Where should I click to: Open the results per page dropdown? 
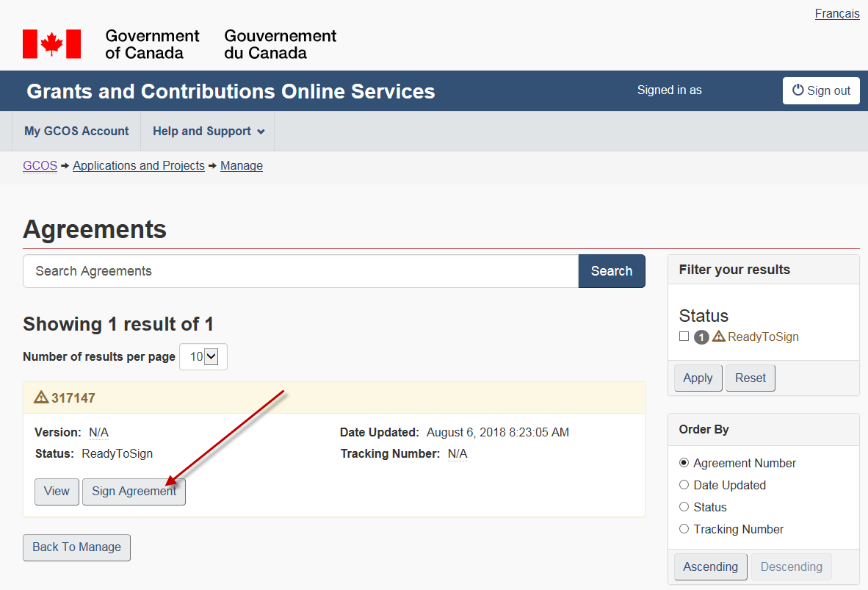203,356
